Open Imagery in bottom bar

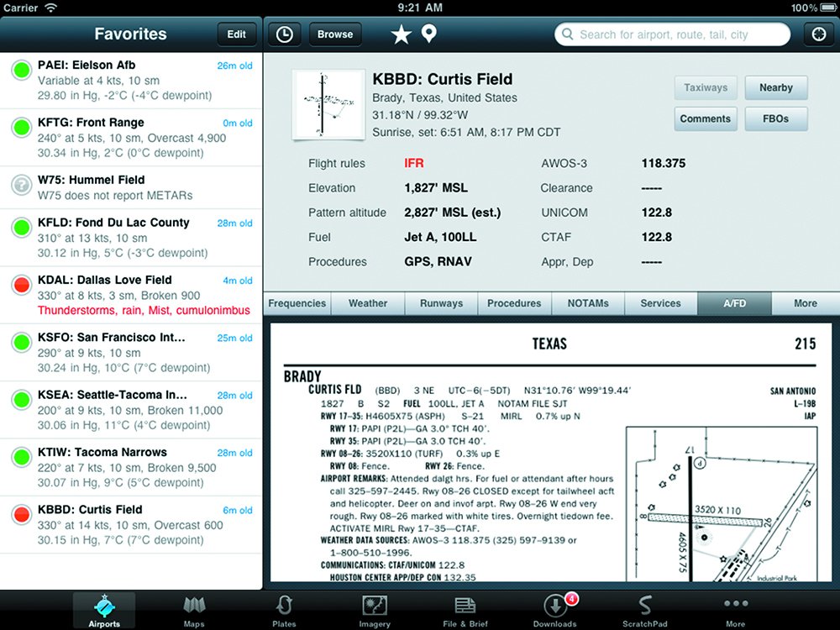pyautogui.click(x=374, y=611)
